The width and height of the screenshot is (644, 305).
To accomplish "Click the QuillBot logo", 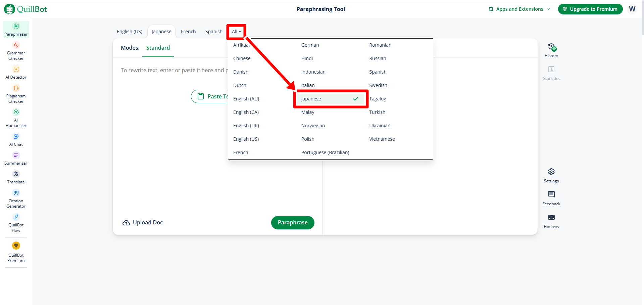I will [x=26, y=9].
